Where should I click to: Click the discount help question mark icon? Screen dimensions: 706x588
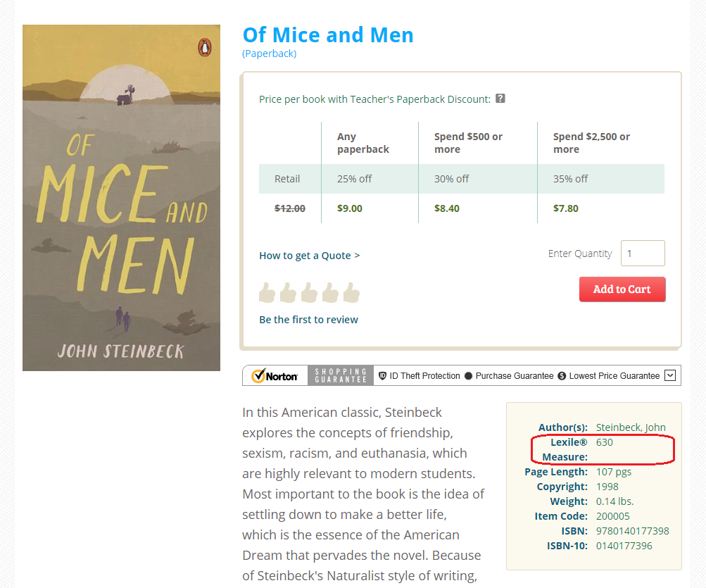click(x=500, y=98)
